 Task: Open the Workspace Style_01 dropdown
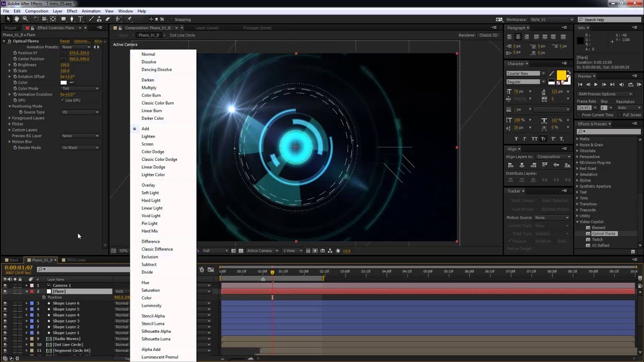[551, 20]
